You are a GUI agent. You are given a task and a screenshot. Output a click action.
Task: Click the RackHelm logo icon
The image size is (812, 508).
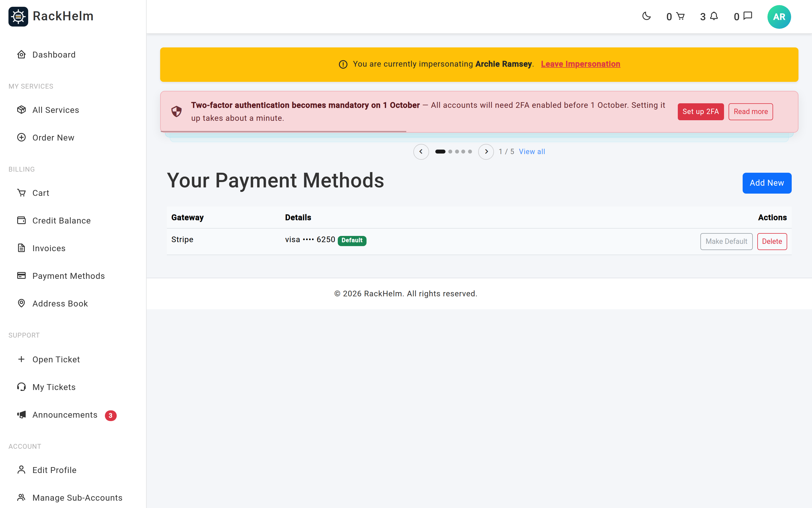coord(18,16)
